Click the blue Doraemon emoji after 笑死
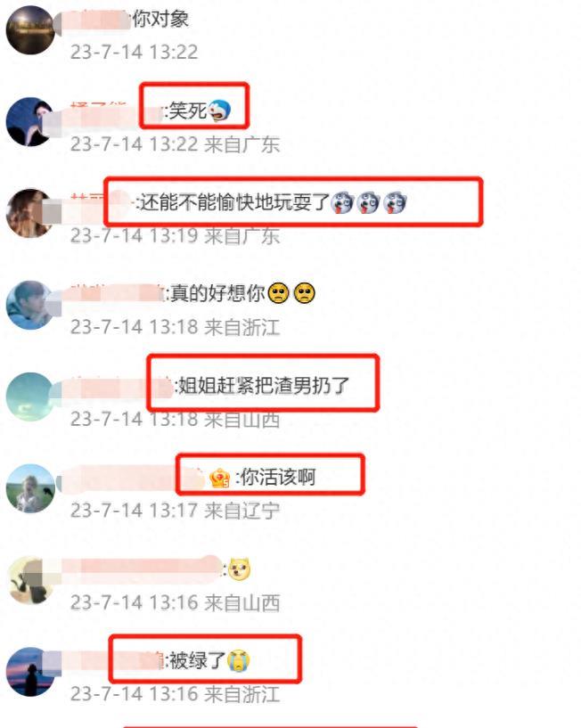Viewport: 581px width, 728px height. [x=219, y=111]
